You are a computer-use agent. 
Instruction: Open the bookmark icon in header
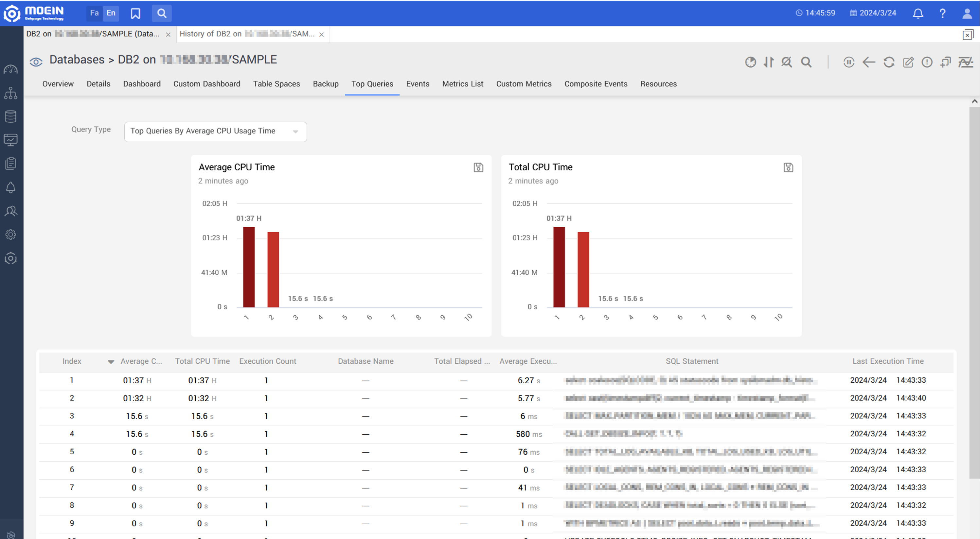tap(135, 13)
